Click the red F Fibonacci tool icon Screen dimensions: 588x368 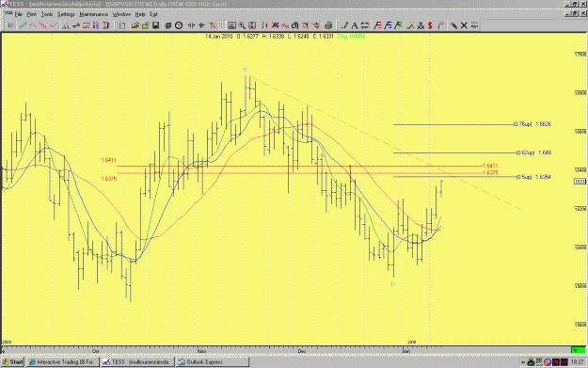point(378,25)
